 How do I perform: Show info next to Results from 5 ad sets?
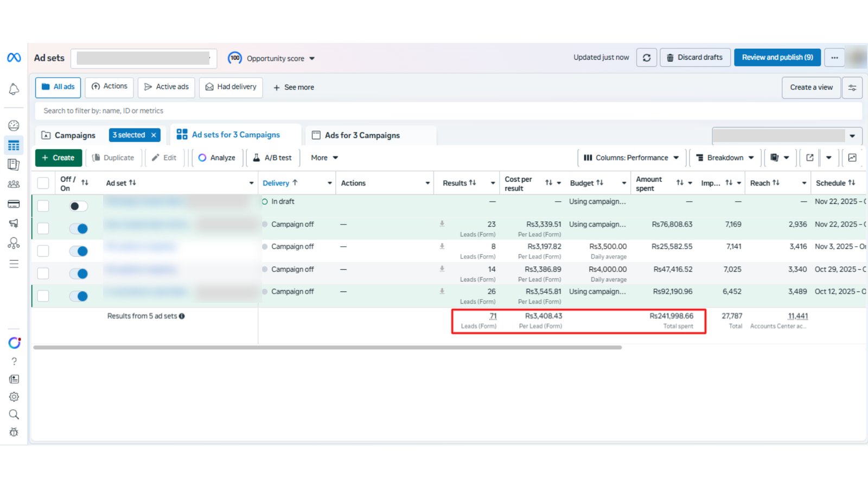pyautogui.click(x=182, y=316)
